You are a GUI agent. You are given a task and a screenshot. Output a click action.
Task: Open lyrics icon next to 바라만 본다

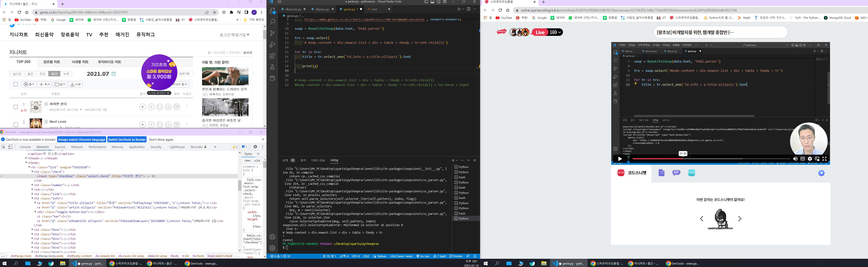(x=46, y=104)
